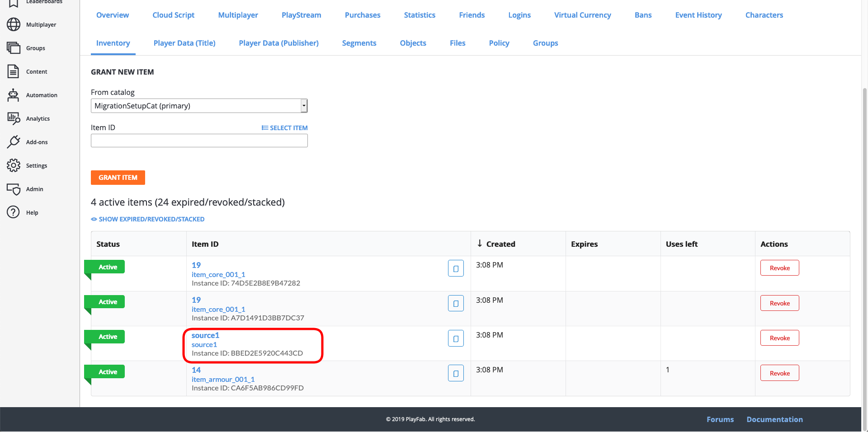Copy instance ID 74D5E2B8E9B47282 with clipboard icon
Viewport: 868px width, 432px height.
pos(456,268)
